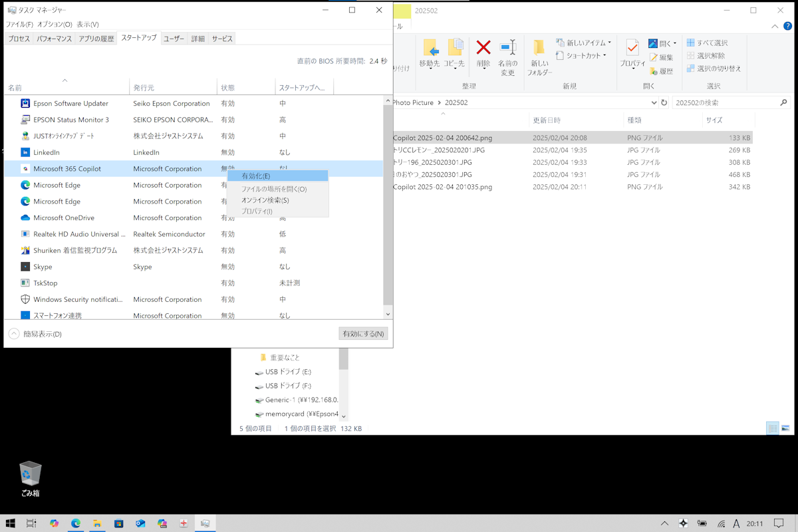Sort Explorer files by 更新日時 column
Viewport: 798px width, 532px height.
point(577,120)
